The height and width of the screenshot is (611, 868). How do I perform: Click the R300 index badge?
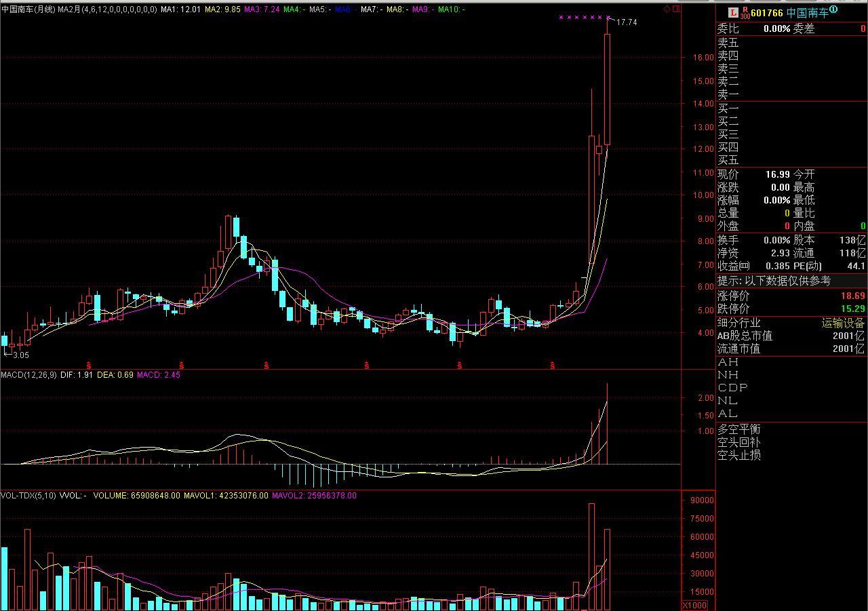(745, 12)
